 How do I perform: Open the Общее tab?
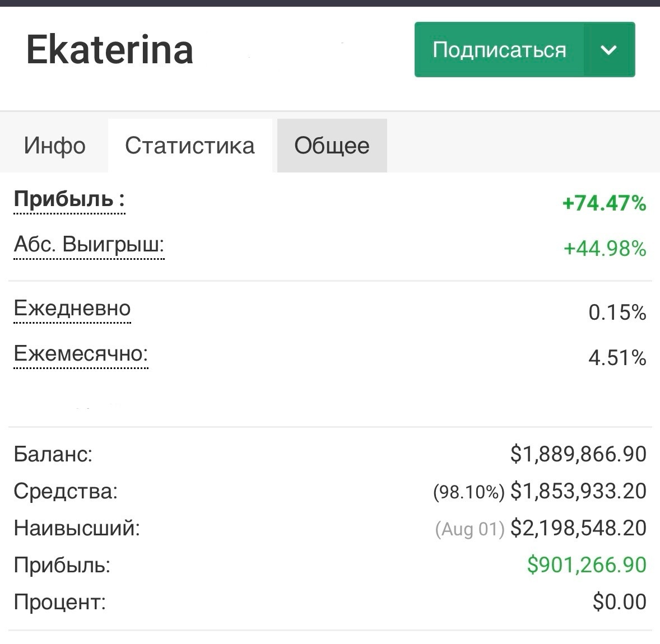[332, 146]
